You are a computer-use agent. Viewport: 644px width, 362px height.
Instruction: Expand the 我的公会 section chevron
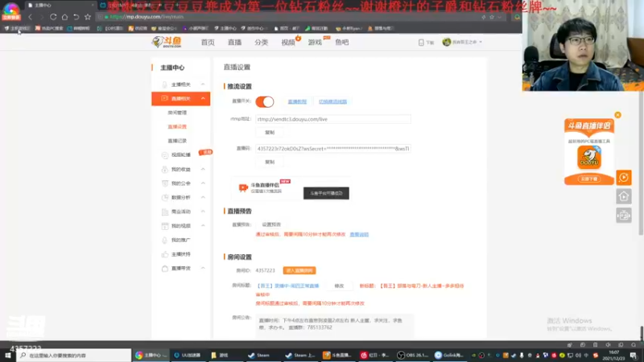click(203, 183)
